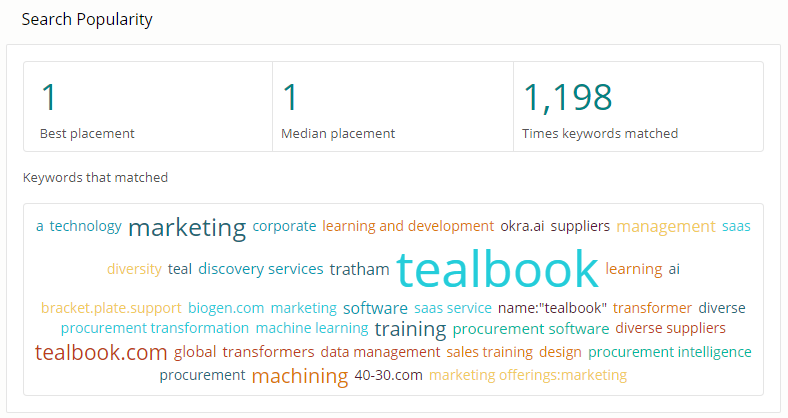
Task: Click the 'learning and development' keyword
Action: click(408, 226)
